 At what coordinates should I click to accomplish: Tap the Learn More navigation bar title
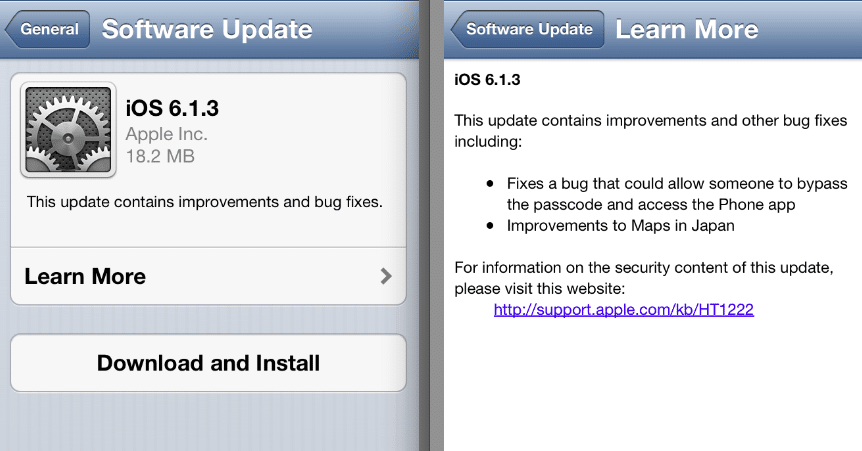(687, 29)
